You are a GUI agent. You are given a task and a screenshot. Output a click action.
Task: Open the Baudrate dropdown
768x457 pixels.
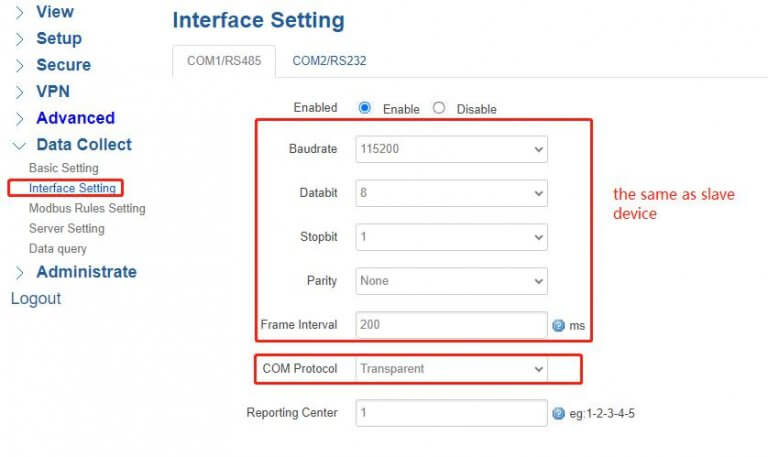point(451,149)
